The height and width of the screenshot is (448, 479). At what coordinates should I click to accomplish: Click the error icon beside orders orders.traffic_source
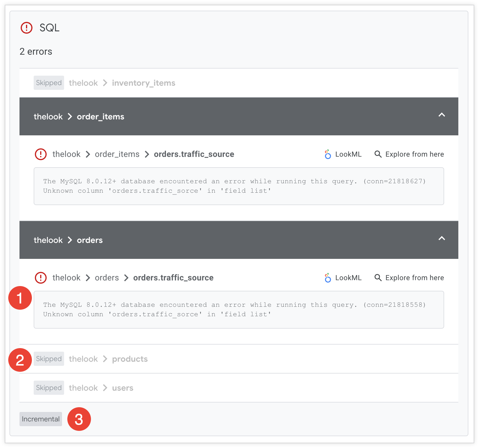[x=40, y=277]
